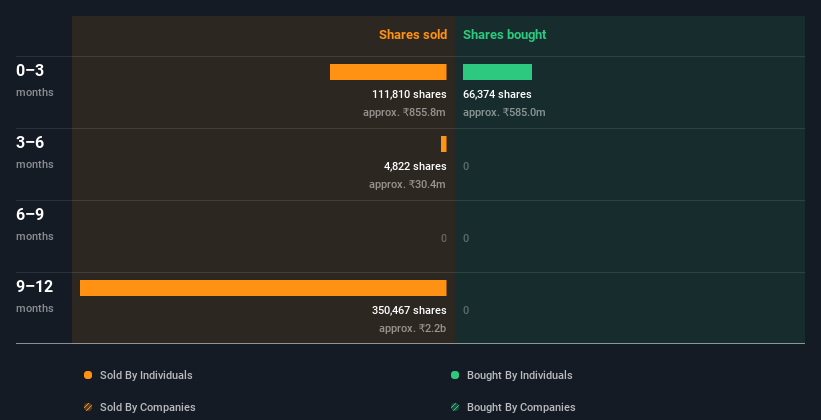The height and width of the screenshot is (420, 821).
Task: Click the '111,810 shares' value
Action: click(x=409, y=94)
